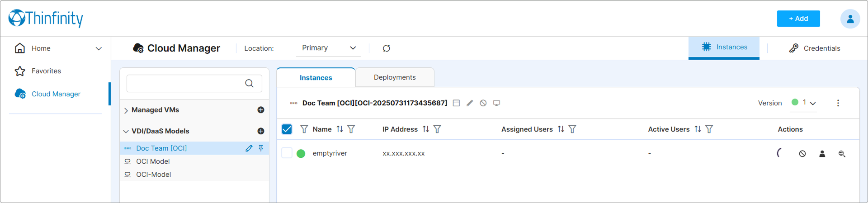Click the magnifier details icon for emptyriver
Viewport: 868px width, 203px height.
842,154
